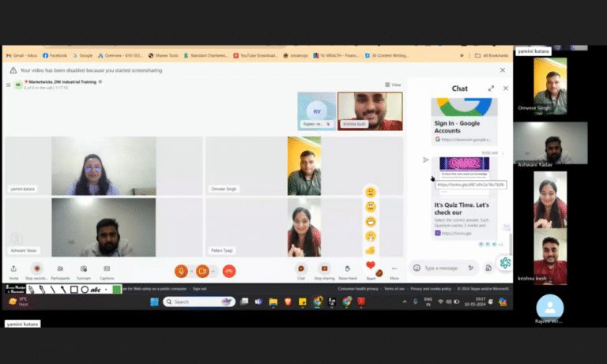The width and height of the screenshot is (607, 364).
Task: Open the Copilot assistant icon in chat
Action: tap(505, 263)
